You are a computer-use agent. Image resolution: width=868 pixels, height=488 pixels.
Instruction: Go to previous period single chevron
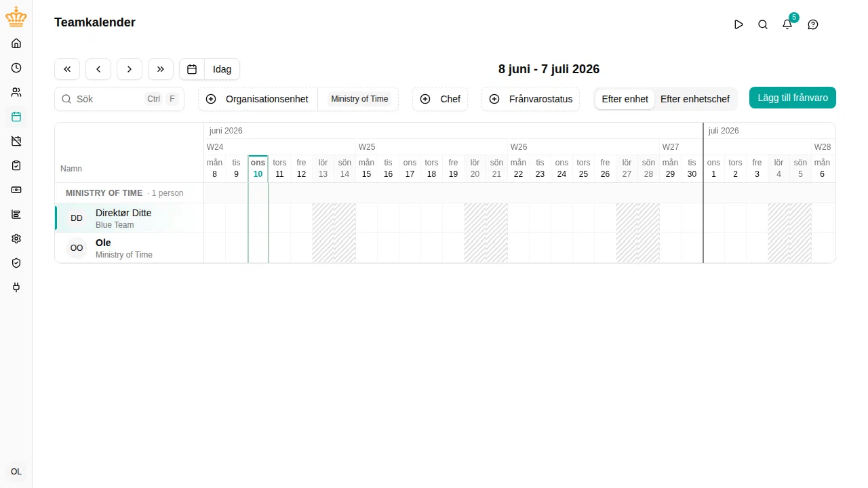(98, 69)
